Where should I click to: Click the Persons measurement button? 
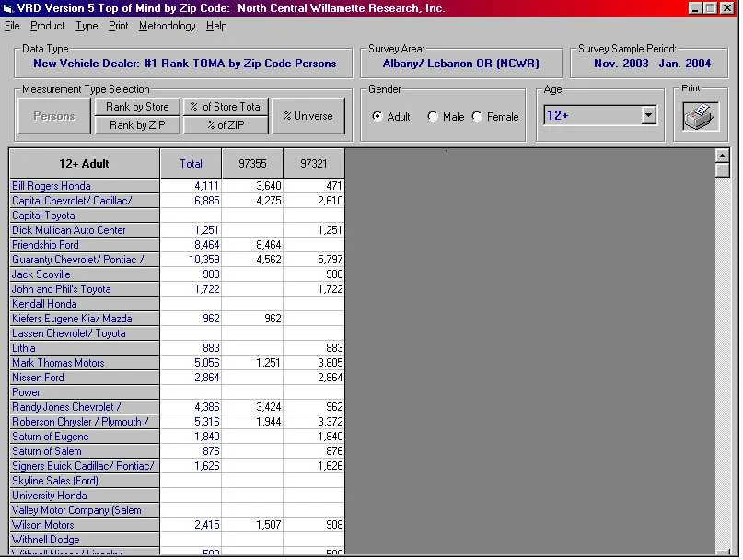[54, 116]
